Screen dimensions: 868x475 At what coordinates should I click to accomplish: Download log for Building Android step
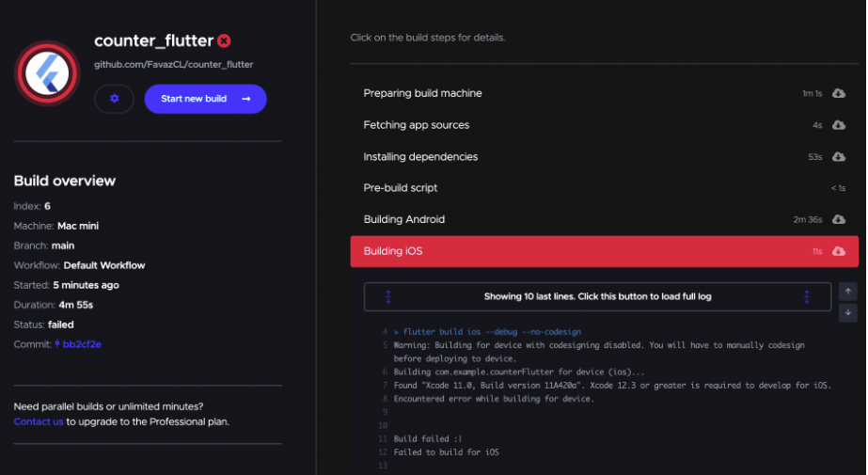click(x=839, y=219)
